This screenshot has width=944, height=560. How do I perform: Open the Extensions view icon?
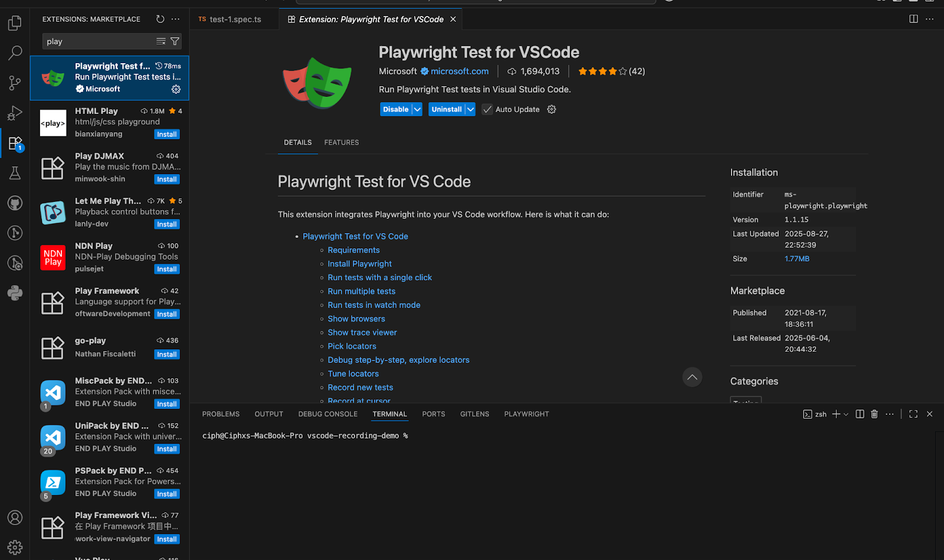(x=15, y=143)
